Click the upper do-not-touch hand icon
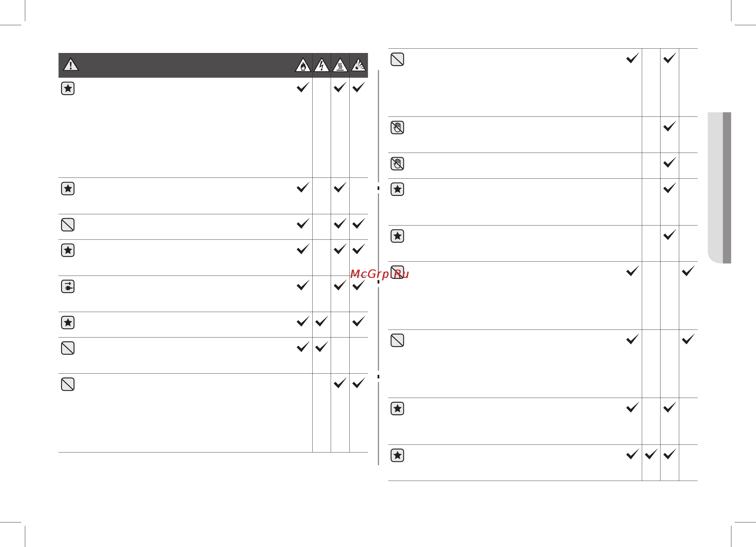756x547 pixels. 397,127
